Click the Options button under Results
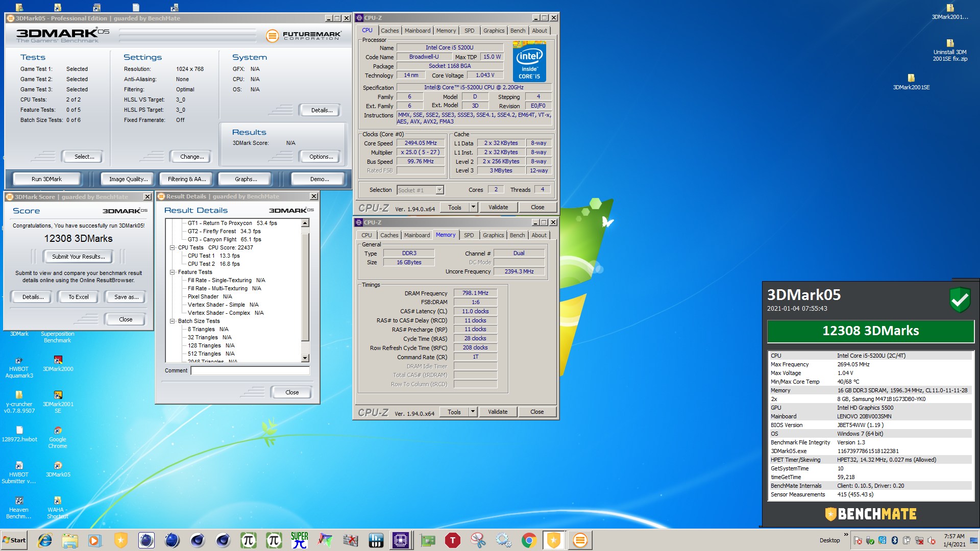The width and height of the screenshot is (980, 551). coord(321,157)
